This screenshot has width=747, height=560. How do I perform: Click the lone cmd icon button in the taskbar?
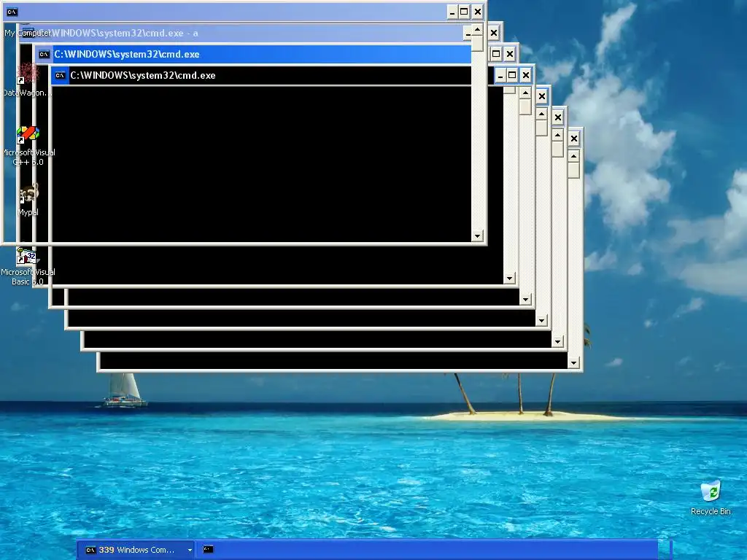tap(208, 550)
